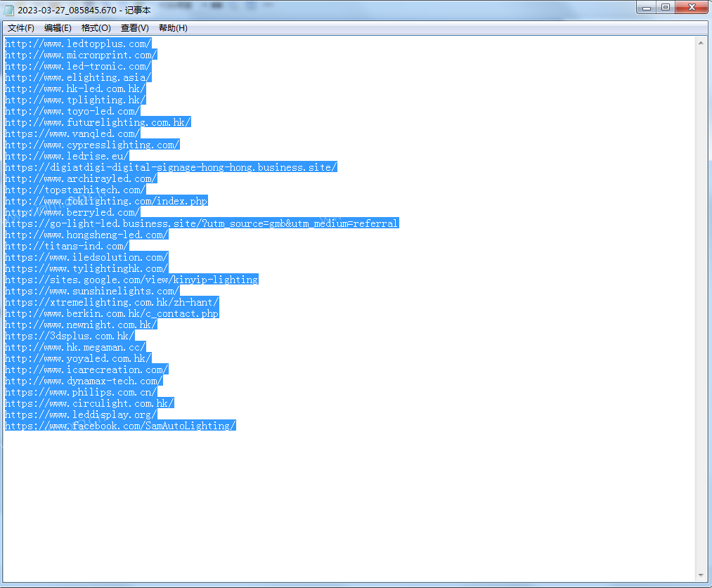Open the 格式(O) menu
Screen dimensions: 712x588
click(96, 28)
